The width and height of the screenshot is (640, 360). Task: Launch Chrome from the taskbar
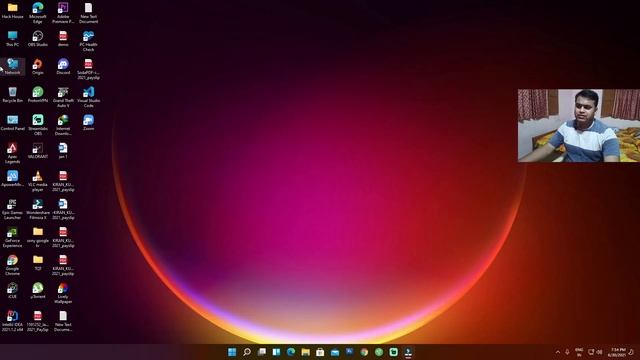[x=364, y=352]
